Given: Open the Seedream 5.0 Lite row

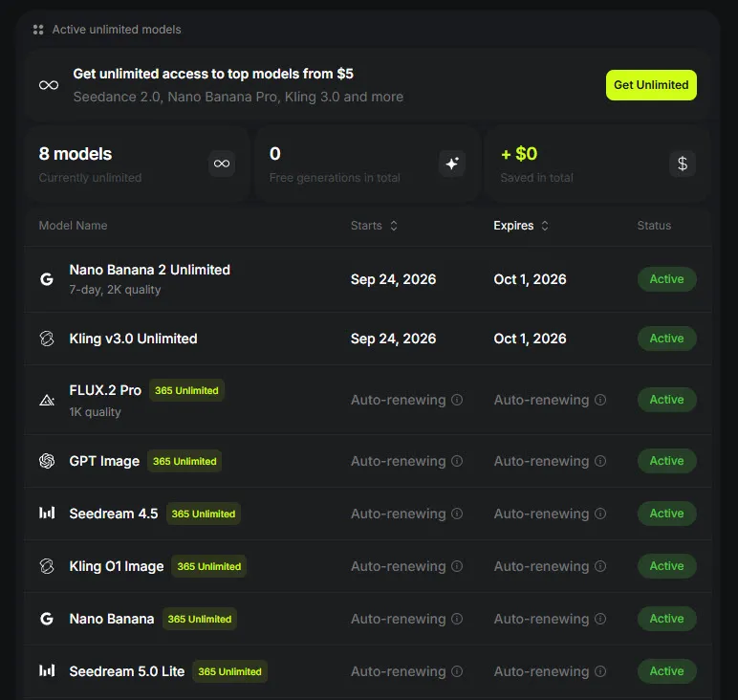Looking at the screenshot, I should pos(368,671).
